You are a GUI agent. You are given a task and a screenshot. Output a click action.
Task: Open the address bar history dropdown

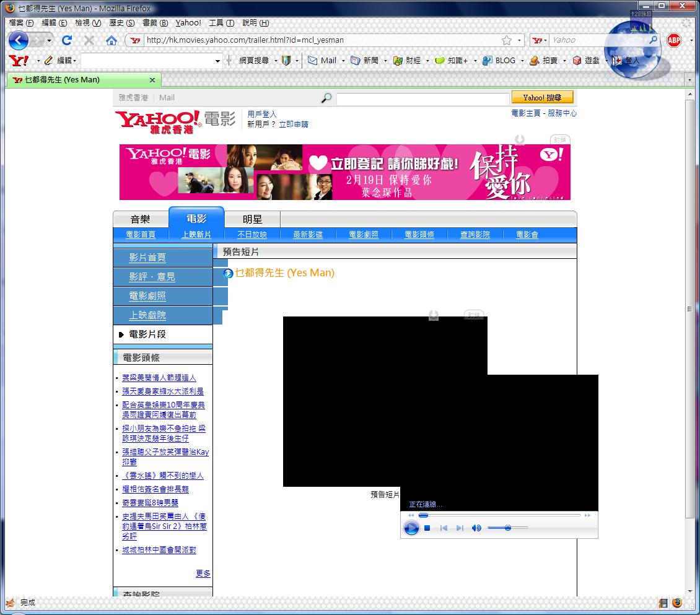coord(519,41)
